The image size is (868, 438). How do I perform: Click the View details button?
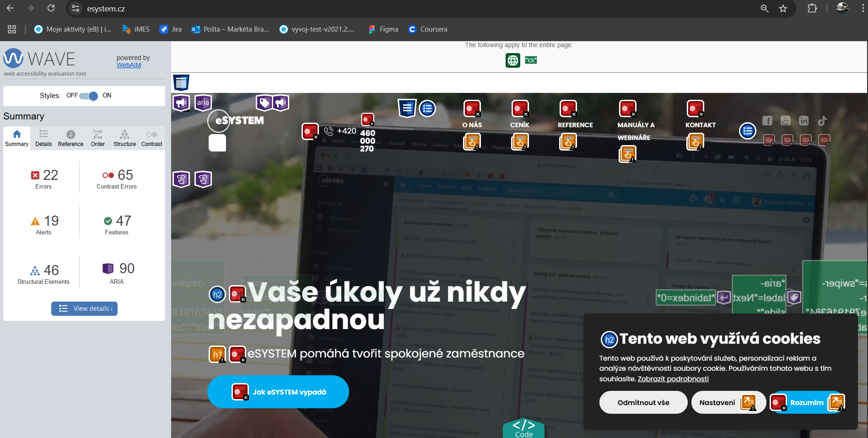pos(84,308)
